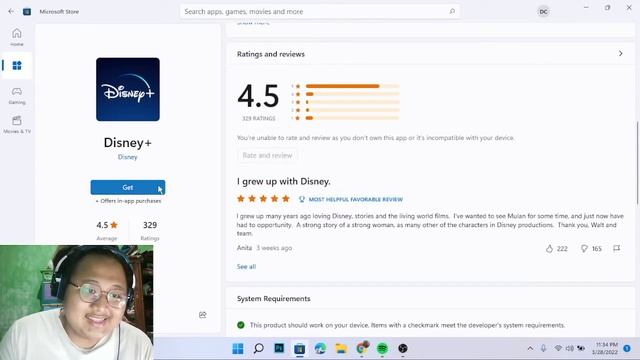Screen dimensions: 640x360
Task: Click 'Most helpful favorable review' label
Action: tap(356, 199)
